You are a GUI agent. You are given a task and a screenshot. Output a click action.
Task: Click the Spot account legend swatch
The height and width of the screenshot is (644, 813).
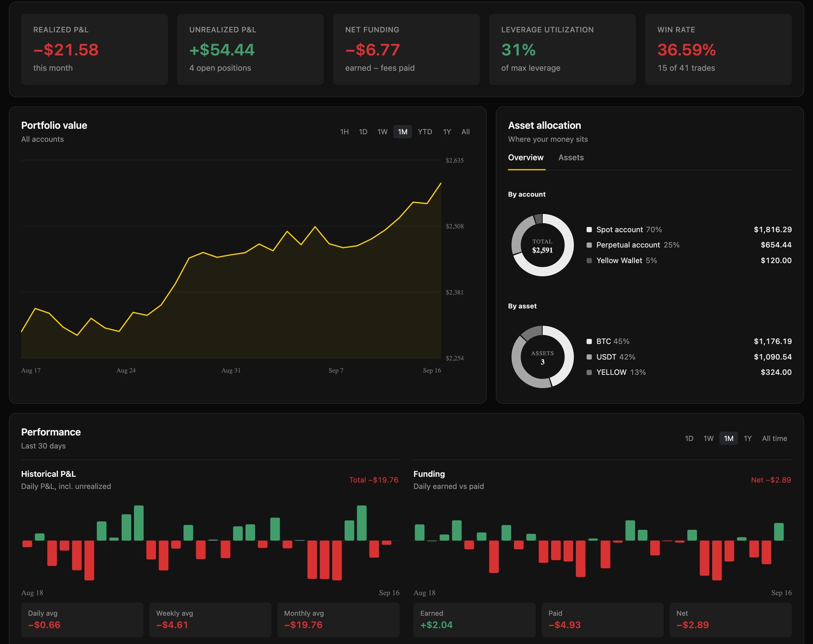pos(589,230)
